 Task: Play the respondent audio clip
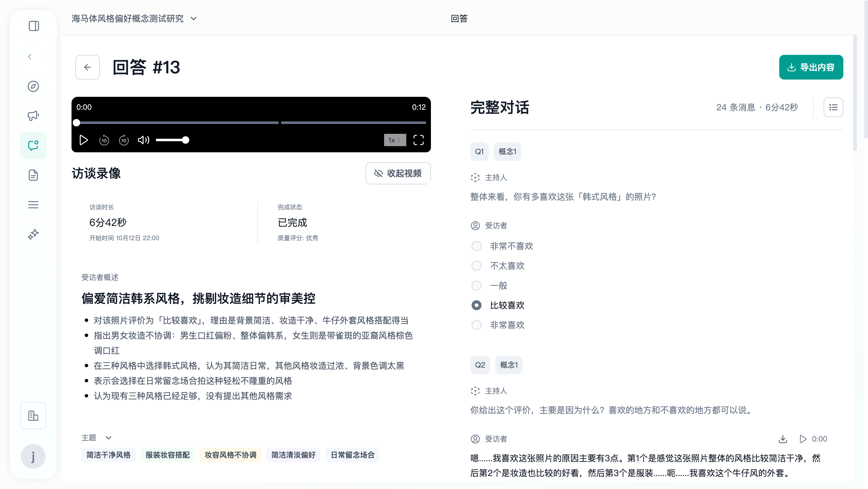click(803, 439)
